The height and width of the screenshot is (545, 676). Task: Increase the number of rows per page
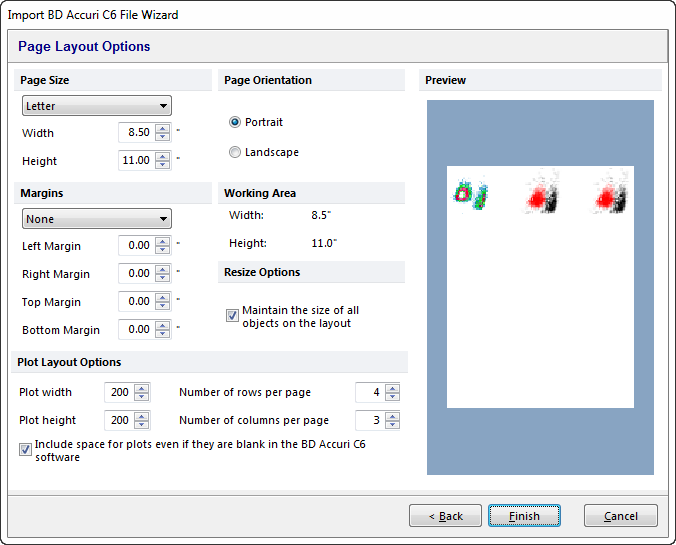392,388
